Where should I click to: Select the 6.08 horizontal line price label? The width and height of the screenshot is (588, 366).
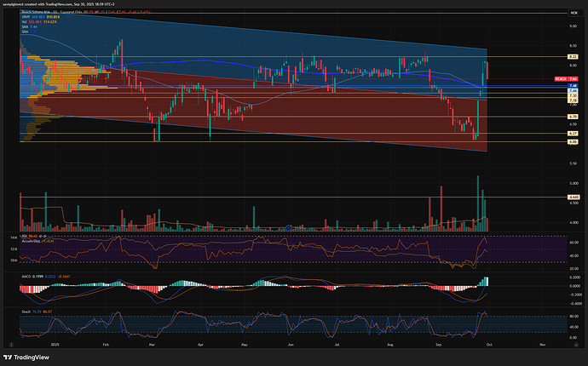pyautogui.click(x=573, y=142)
